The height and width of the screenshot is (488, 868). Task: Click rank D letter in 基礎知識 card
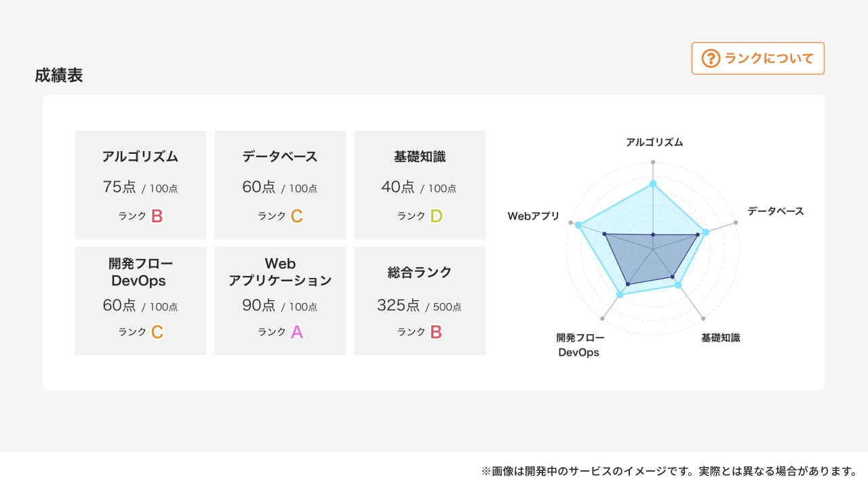pos(436,216)
